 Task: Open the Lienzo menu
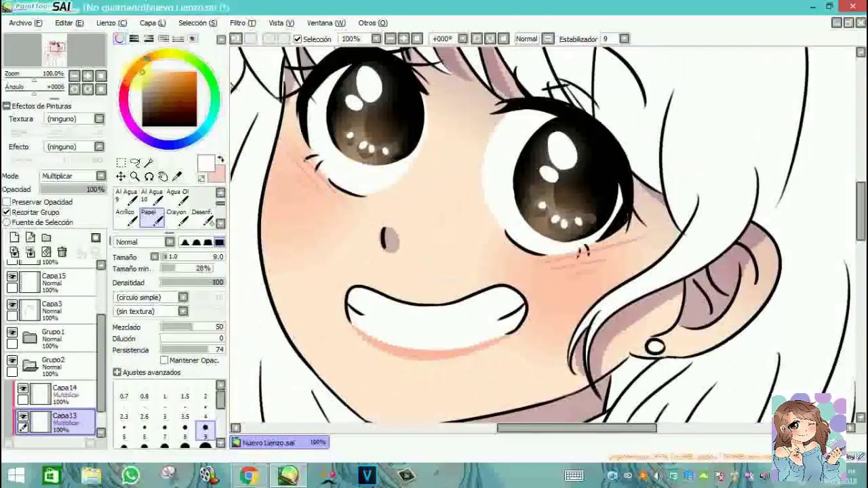pos(111,23)
